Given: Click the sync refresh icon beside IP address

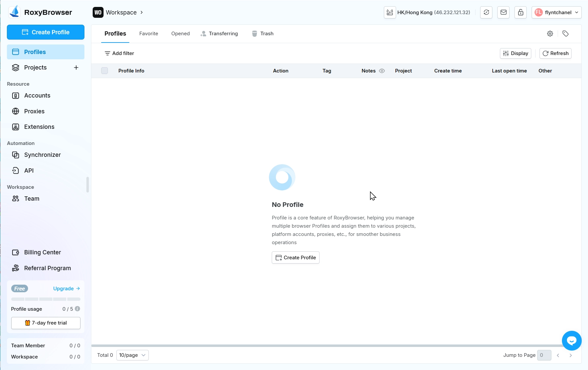Looking at the screenshot, I should coord(486,13).
